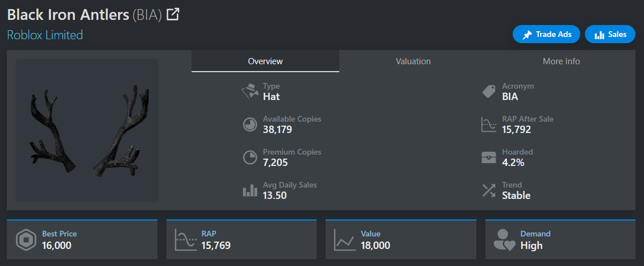Click the Avg Daily Sales bar chart icon

pyautogui.click(x=250, y=190)
